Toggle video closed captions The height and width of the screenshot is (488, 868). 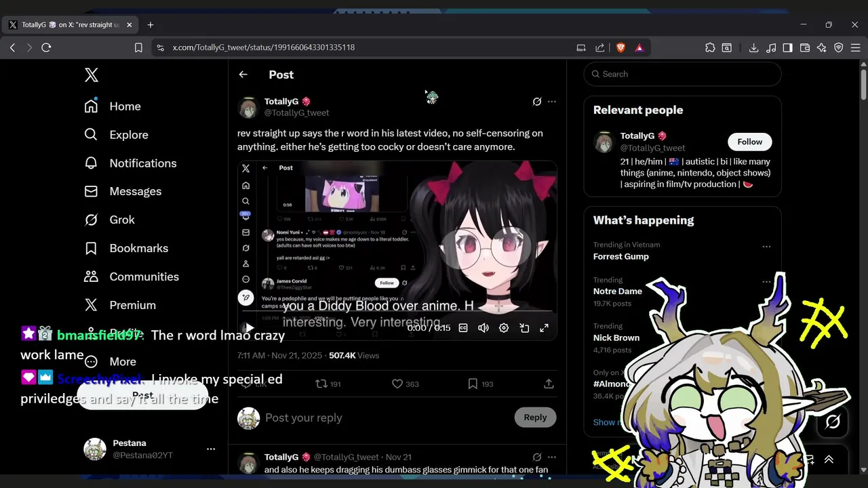463,328
